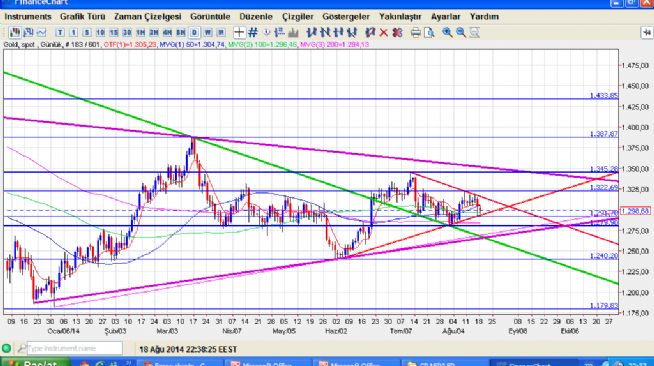654x366 pixels.
Task: Toggle the chart grid hash icon
Action: (252, 32)
